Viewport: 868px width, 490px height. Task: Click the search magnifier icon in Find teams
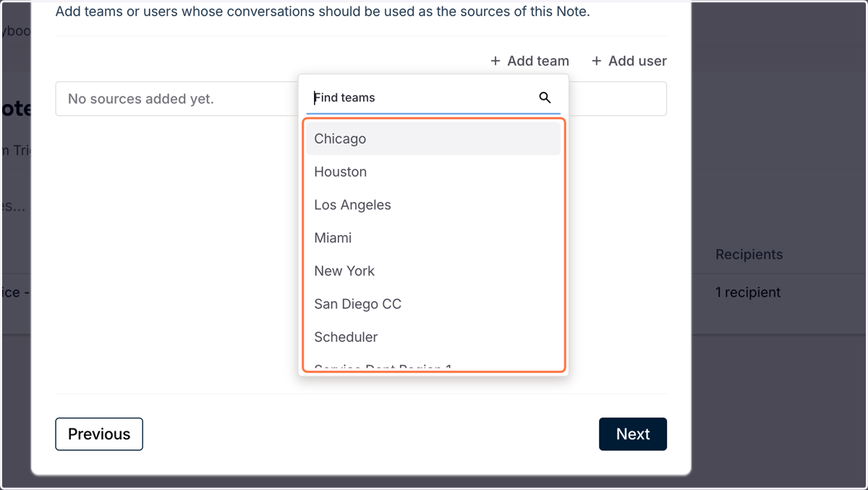pyautogui.click(x=545, y=98)
